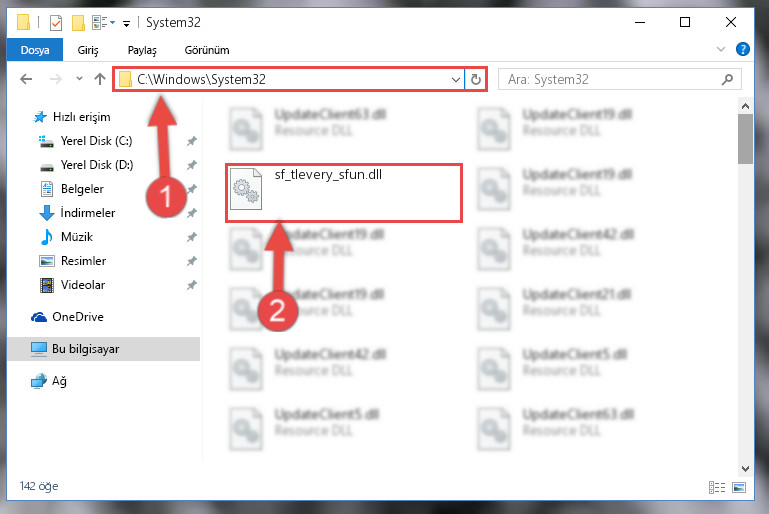Click the Back navigation arrow
769x514 pixels.
click(x=26, y=79)
